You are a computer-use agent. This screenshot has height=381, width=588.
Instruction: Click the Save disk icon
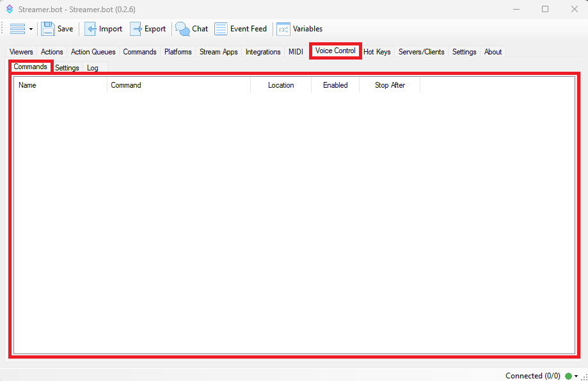tap(48, 29)
